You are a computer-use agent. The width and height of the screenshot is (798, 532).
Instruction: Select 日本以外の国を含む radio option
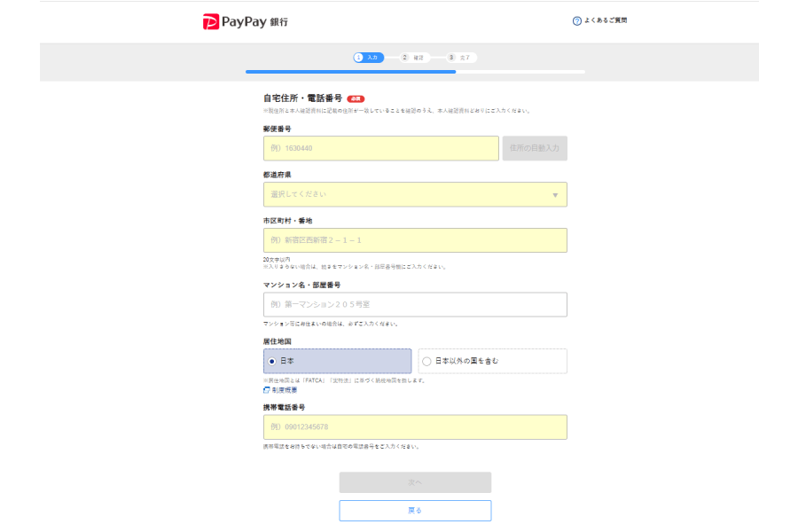point(492,361)
